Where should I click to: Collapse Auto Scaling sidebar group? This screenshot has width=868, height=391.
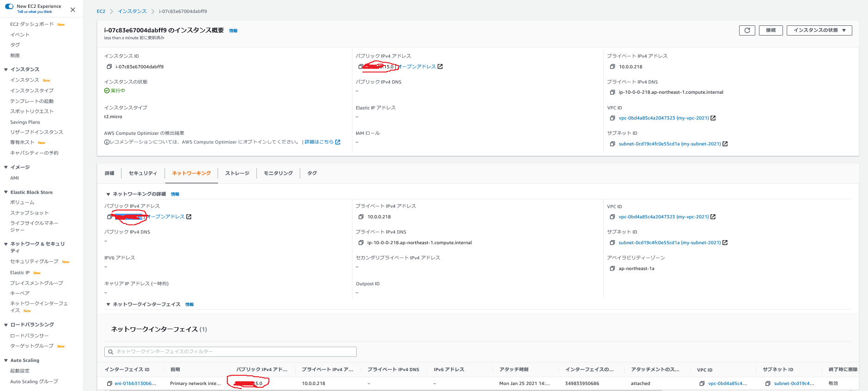[6, 361]
